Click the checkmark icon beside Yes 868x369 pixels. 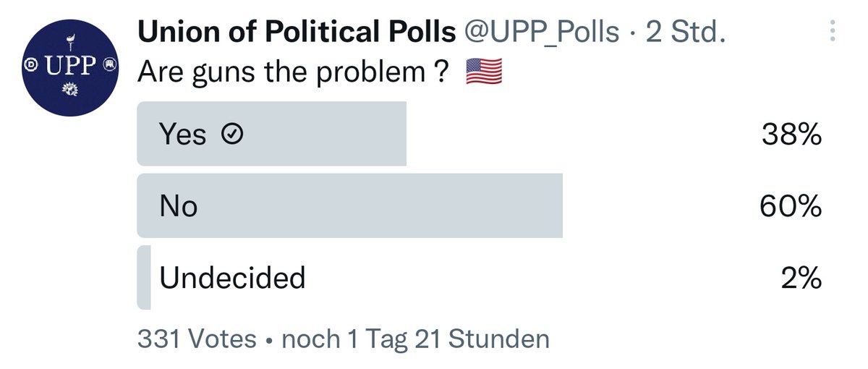pos(232,135)
